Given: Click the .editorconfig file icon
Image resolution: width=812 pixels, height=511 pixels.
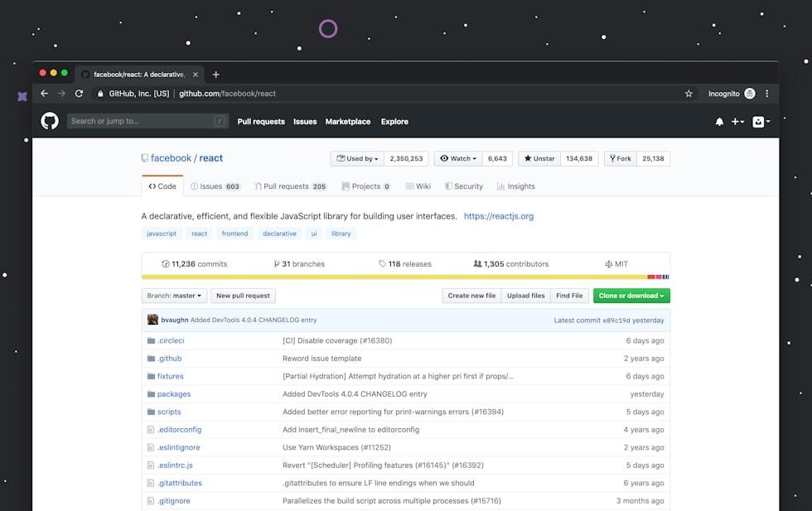Looking at the screenshot, I should 151,430.
